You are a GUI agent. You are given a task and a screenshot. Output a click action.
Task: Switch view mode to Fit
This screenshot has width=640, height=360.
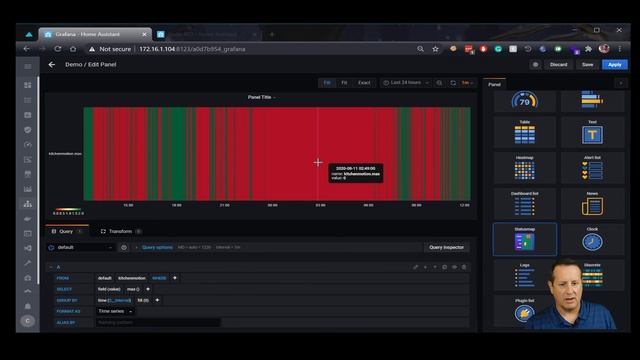pyautogui.click(x=344, y=83)
